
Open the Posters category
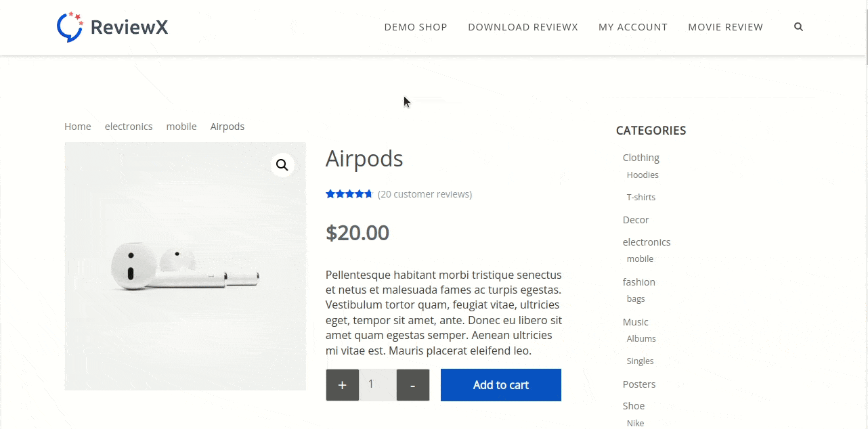tap(638, 384)
